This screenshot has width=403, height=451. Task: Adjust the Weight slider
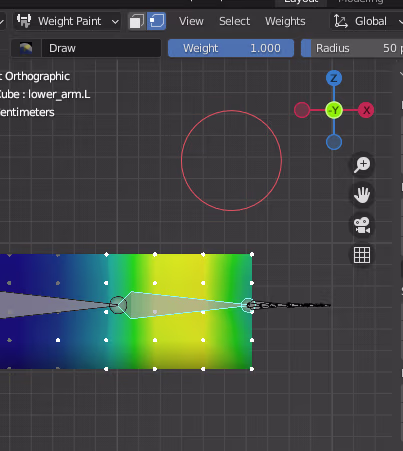[x=231, y=48]
